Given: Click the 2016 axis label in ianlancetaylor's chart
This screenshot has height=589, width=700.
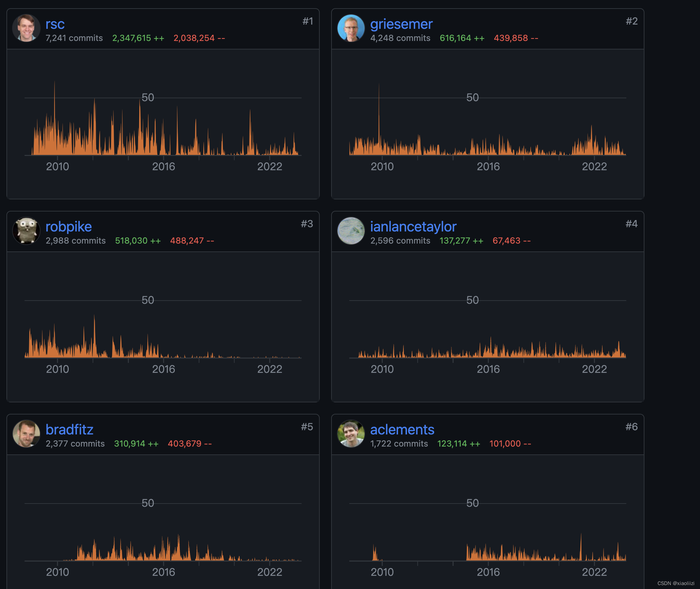Looking at the screenshot, I should (489, 369).
